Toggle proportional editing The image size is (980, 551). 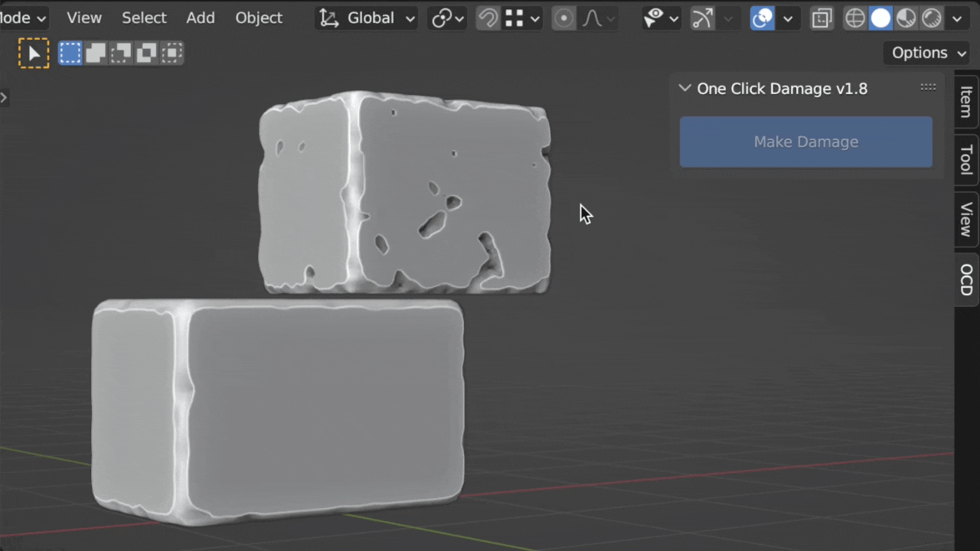click(x=563, y=18)
